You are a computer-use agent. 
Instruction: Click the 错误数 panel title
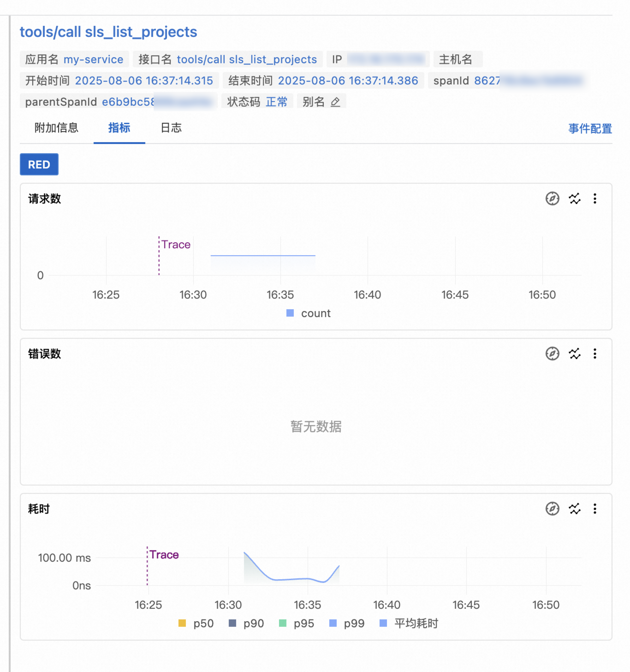tap(45, 354)
